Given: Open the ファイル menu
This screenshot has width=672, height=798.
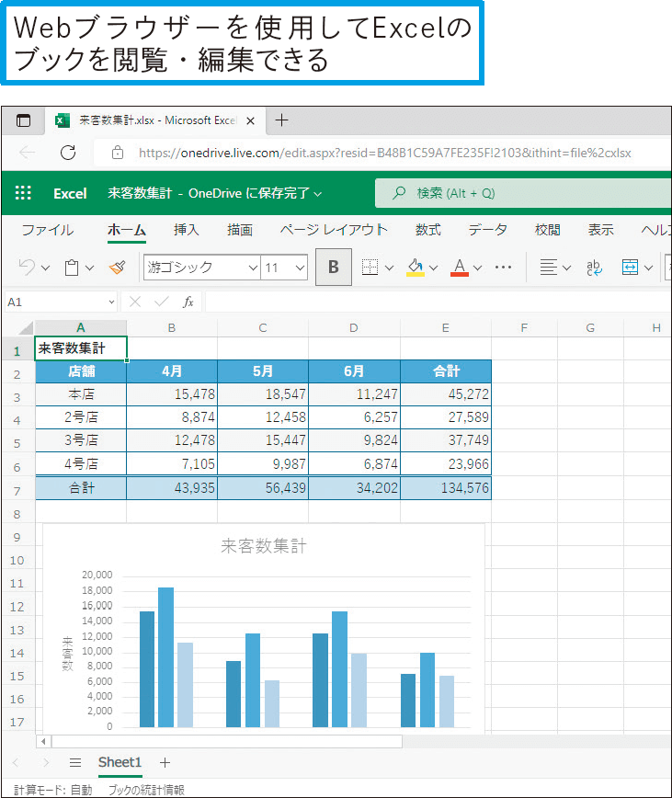Looking at the screenshot, I should tap(48, 230).
